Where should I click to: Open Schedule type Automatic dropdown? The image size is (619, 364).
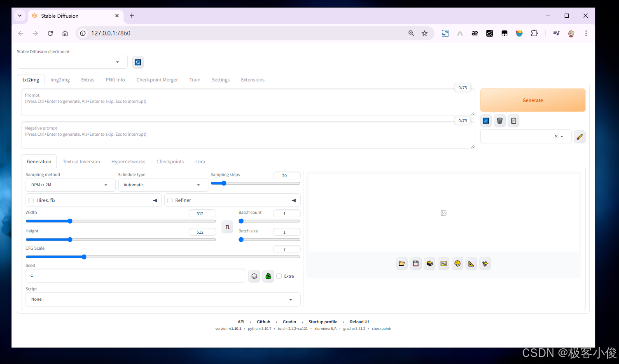pos(163,185)
